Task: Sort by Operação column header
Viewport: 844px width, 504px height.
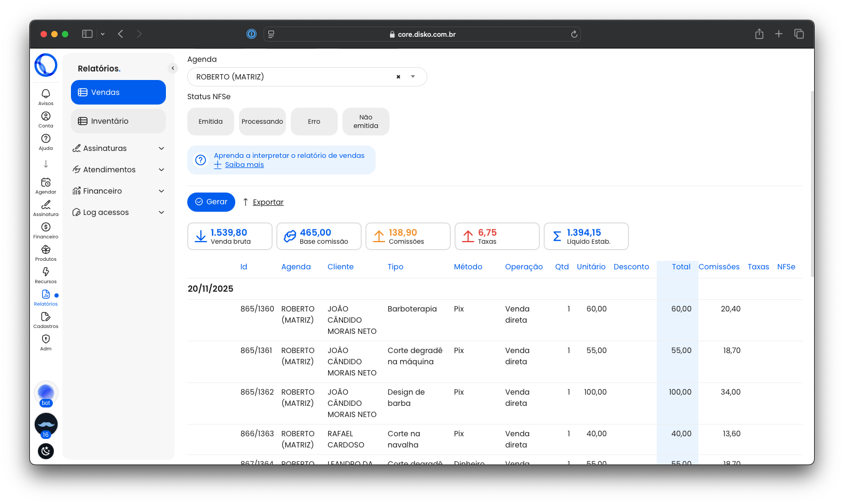Action: 524,267
